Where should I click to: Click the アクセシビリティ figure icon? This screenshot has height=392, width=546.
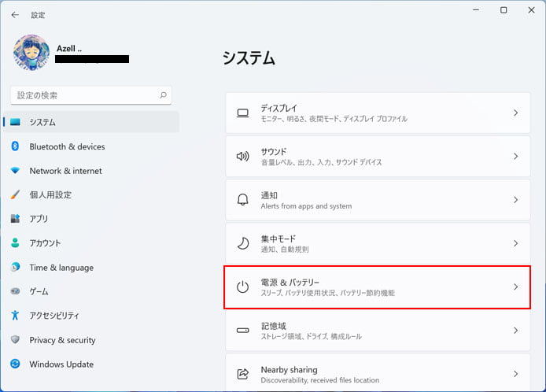click(15, 315)
